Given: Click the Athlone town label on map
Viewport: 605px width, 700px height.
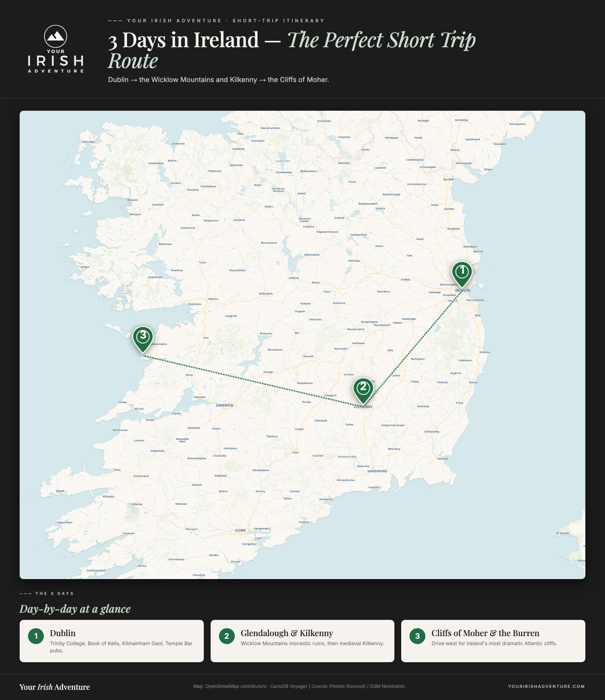Looking at the screenshot, I should (294, 278).
